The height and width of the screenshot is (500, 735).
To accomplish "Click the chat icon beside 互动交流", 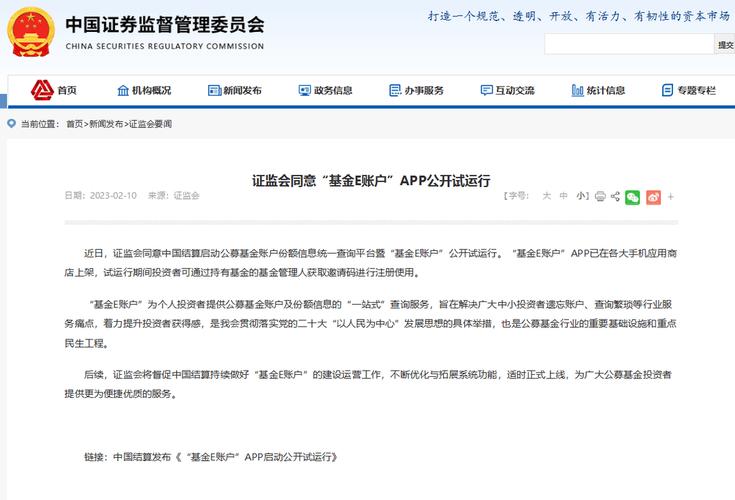I will [487, 90].
